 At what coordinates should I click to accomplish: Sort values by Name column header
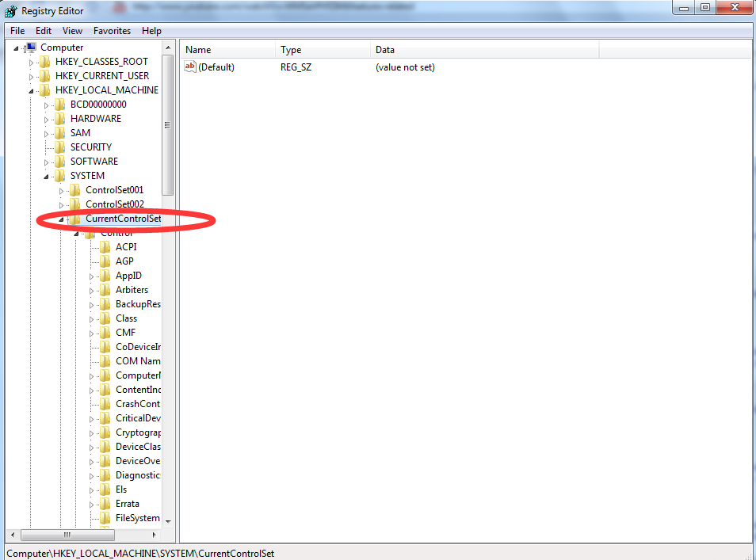[228, 50]
